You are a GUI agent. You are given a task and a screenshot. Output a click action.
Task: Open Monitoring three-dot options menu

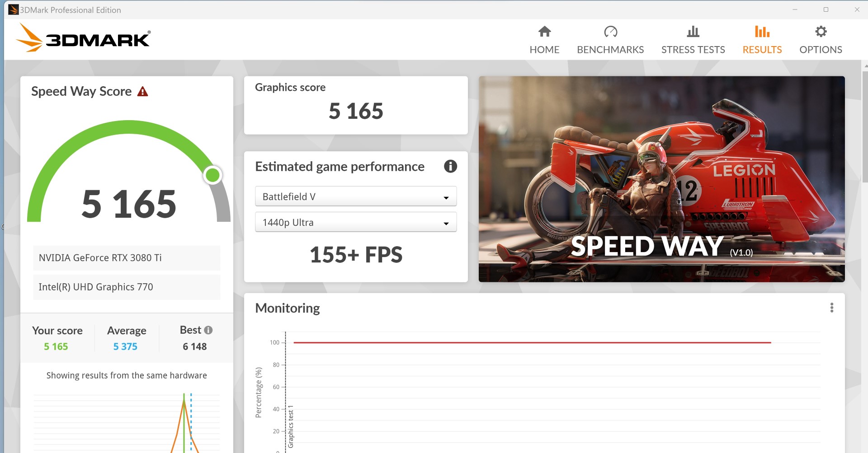tap(831, 308)
